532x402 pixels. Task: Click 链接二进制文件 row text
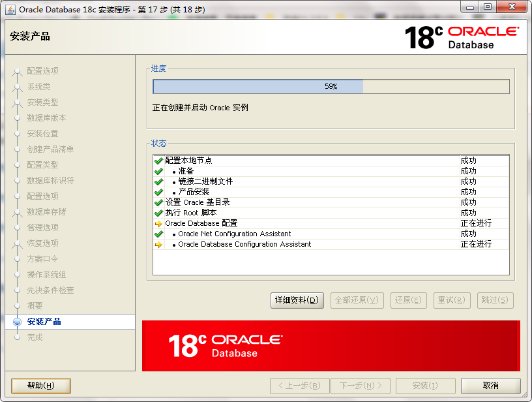pyautogui.click(x=205, y=181)
